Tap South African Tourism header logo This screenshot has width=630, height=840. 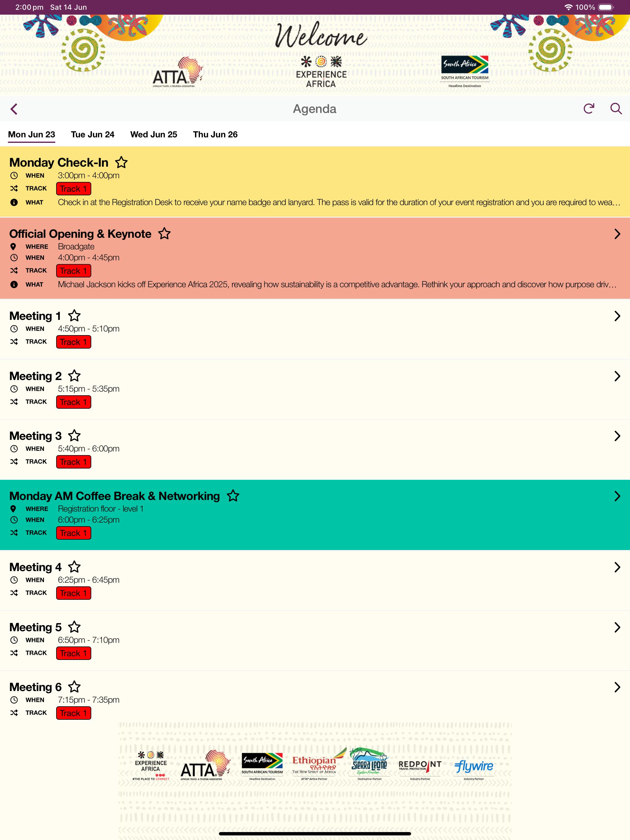click(465, 71)
